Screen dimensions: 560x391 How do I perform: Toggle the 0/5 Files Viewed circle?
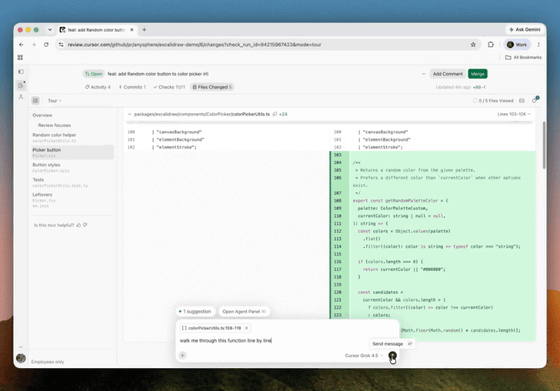coord(475,101)
